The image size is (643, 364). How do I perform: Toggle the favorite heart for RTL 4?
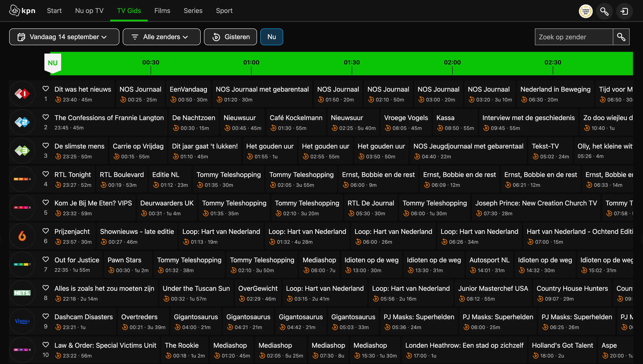(45, 174)
